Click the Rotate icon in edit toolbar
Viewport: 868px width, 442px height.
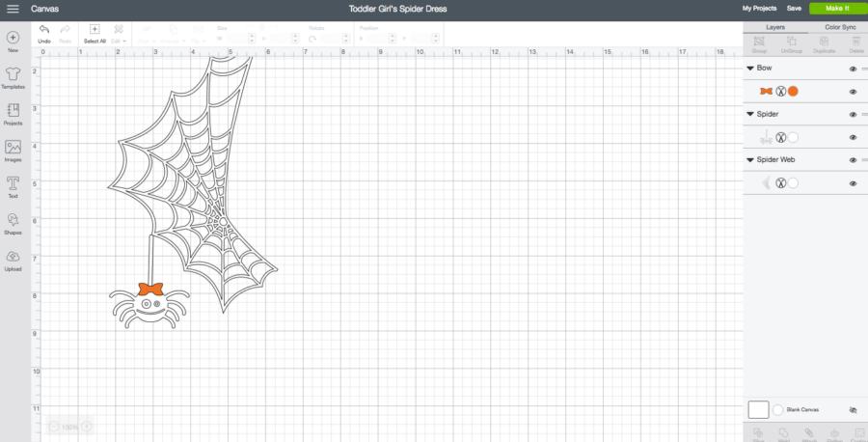pyautogui.click(x=312, y=39)
